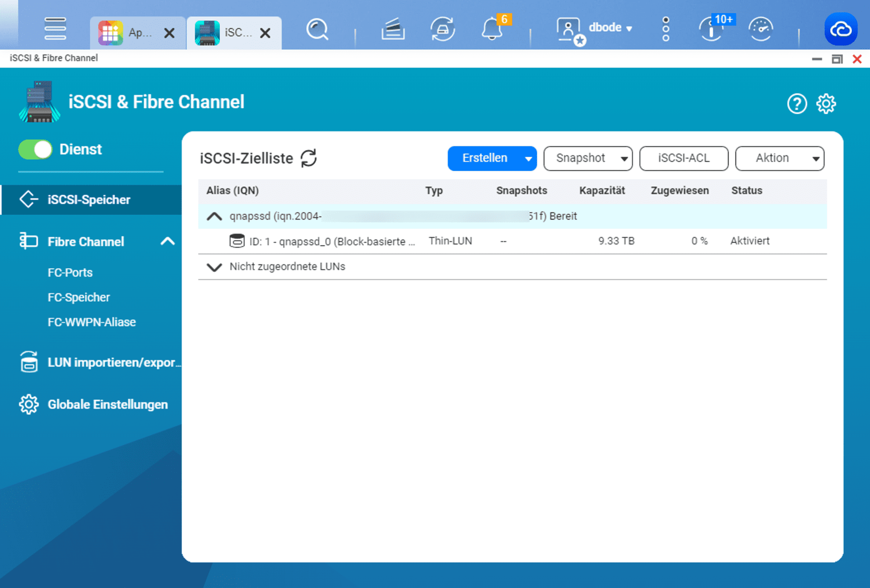Toggle the Dienst service switch
This screenshot has width=870, height=588.
(x=35, y=149)
